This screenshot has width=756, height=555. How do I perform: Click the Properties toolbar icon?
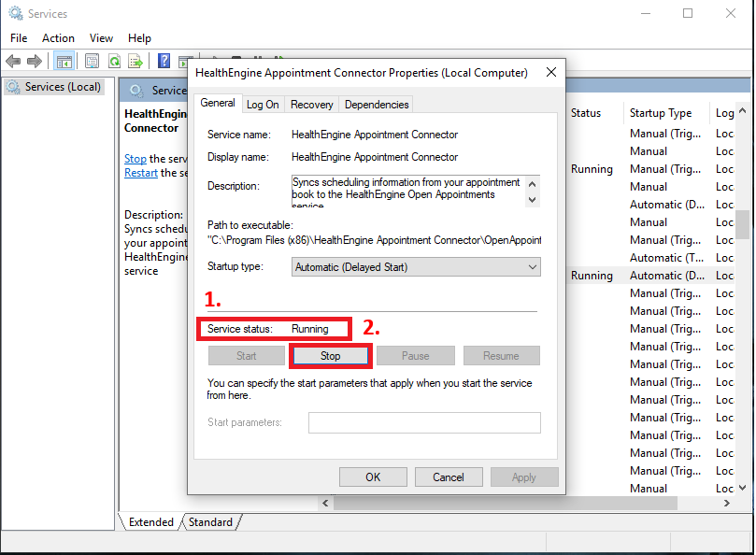tap(92, 62)
